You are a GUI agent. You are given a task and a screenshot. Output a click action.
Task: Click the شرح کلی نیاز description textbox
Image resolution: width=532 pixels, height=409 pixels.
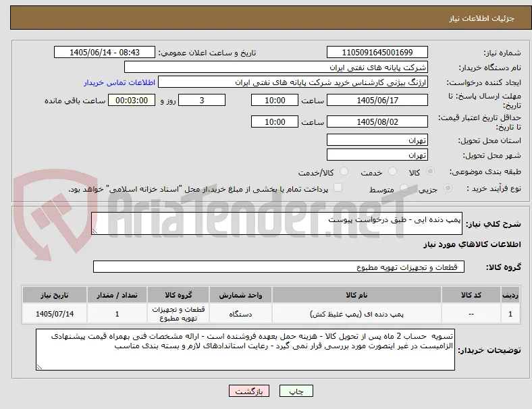click(x=277, y=223)
